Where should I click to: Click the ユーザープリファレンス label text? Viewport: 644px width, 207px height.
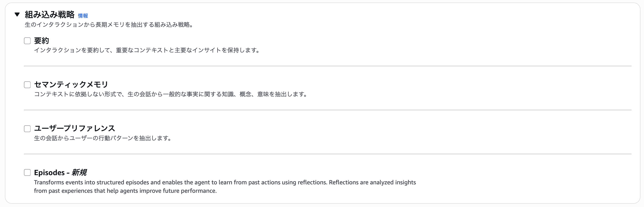tap(74, 129)
